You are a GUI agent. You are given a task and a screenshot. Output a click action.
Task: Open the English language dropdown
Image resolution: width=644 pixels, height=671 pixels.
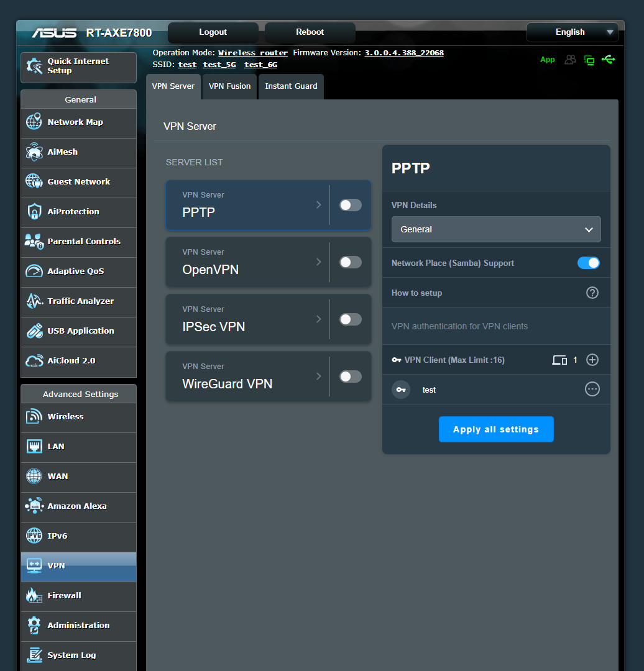(573, 32)
